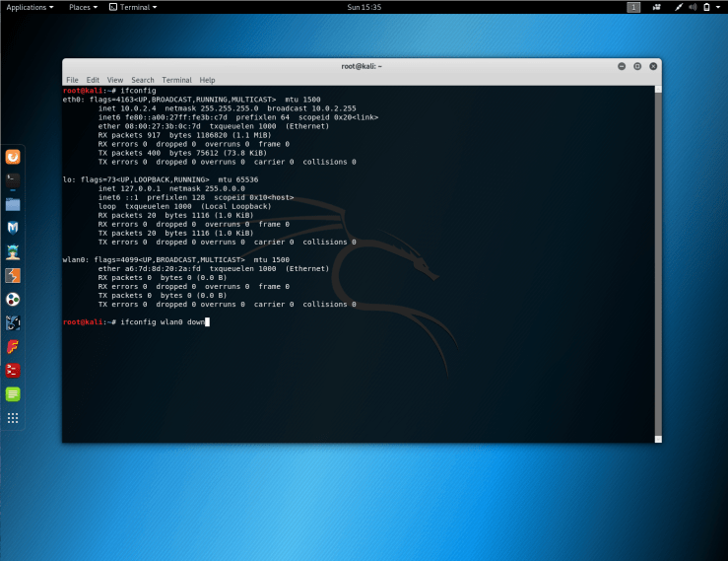Launch Armitage from the dock
This screenshot has width=728, height=561.
tap(13, 251)
